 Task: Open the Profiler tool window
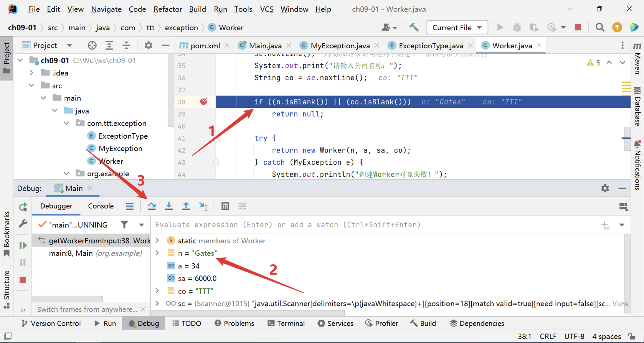pyautogui.click(x=382, y=323)
